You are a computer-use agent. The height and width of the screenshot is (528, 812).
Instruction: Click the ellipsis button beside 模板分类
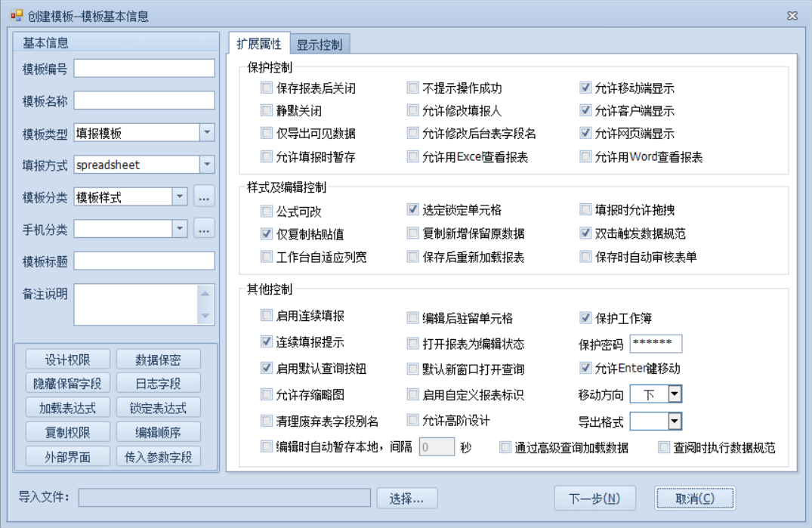click(x=204, y=197)
